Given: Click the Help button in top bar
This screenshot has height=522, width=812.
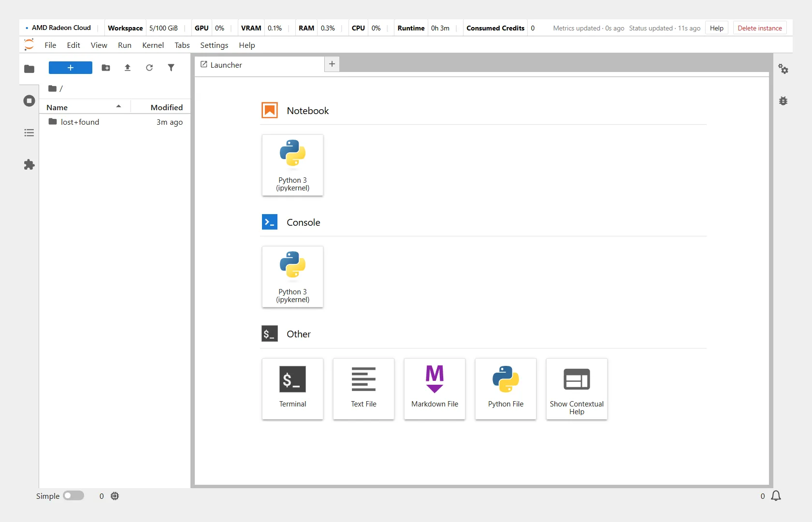Looking at the screenshot, I should (x=717, y=28).
